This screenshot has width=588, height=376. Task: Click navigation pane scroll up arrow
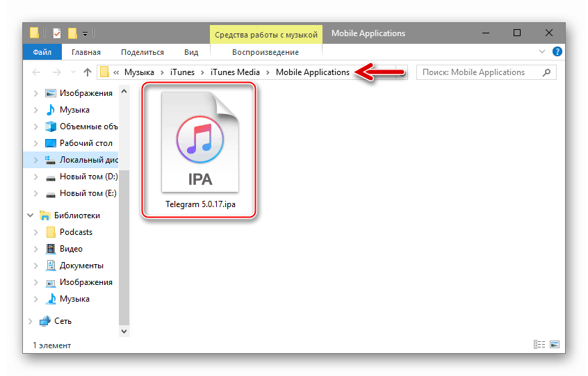[124, 91]
